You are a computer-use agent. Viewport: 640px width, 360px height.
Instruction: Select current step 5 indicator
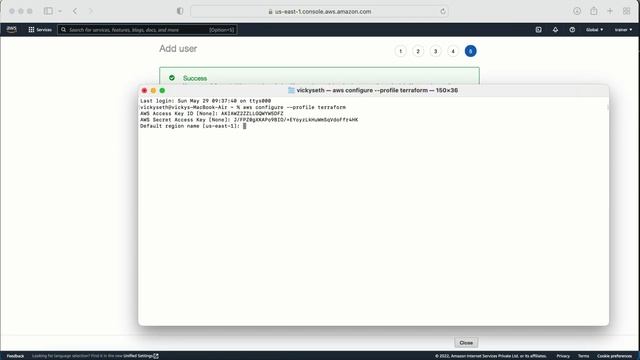point(470,51)
